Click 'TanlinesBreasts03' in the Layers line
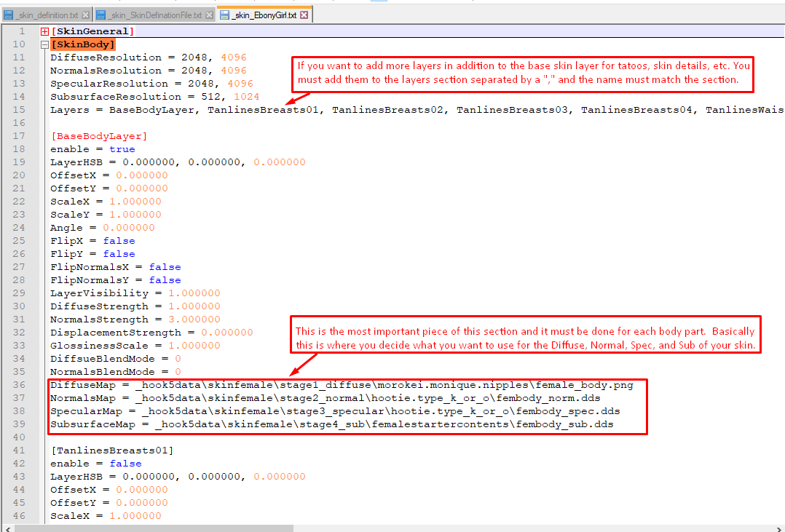This screenshot has width=785, height=532. tap(512, 110)
